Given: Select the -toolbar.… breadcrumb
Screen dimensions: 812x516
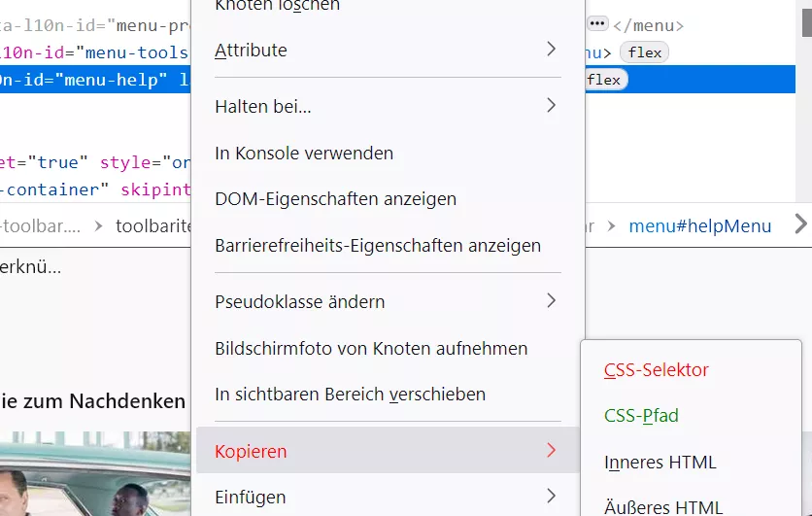Looking at the screenshot, I should 40,225.
